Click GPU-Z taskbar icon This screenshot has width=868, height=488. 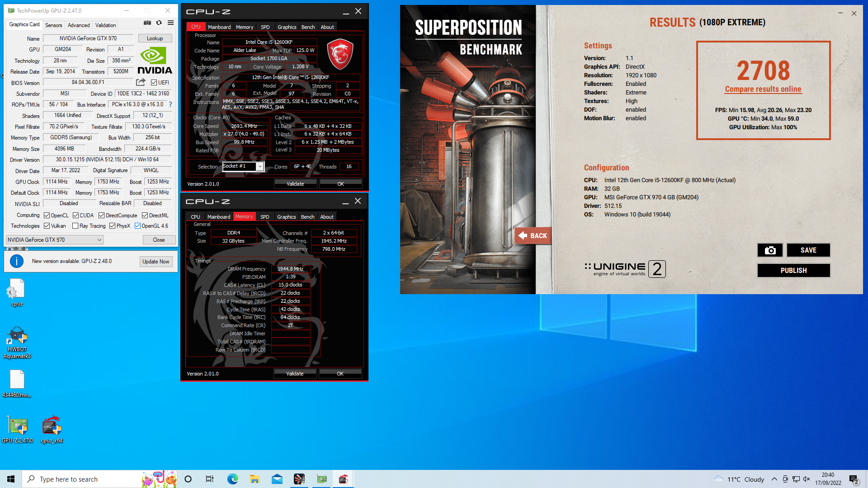(321, 479)
